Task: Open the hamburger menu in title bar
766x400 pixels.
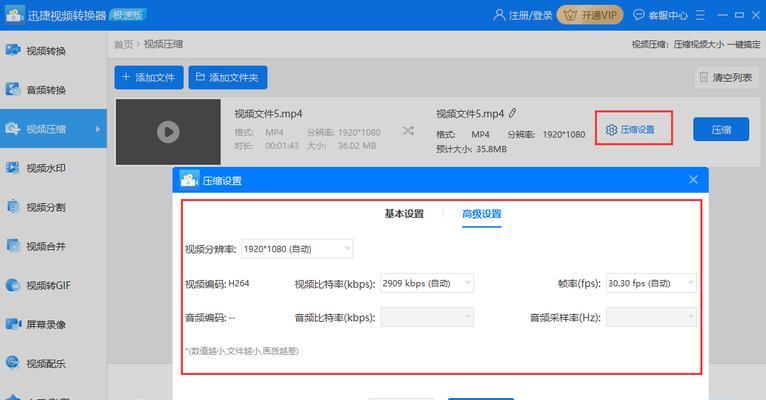Action: 700,15
